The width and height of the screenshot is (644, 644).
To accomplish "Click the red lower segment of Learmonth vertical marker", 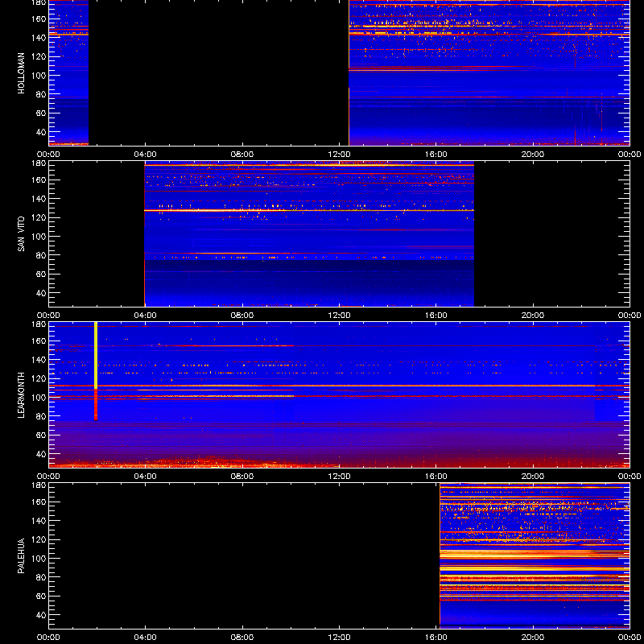I will coord(96,405).
